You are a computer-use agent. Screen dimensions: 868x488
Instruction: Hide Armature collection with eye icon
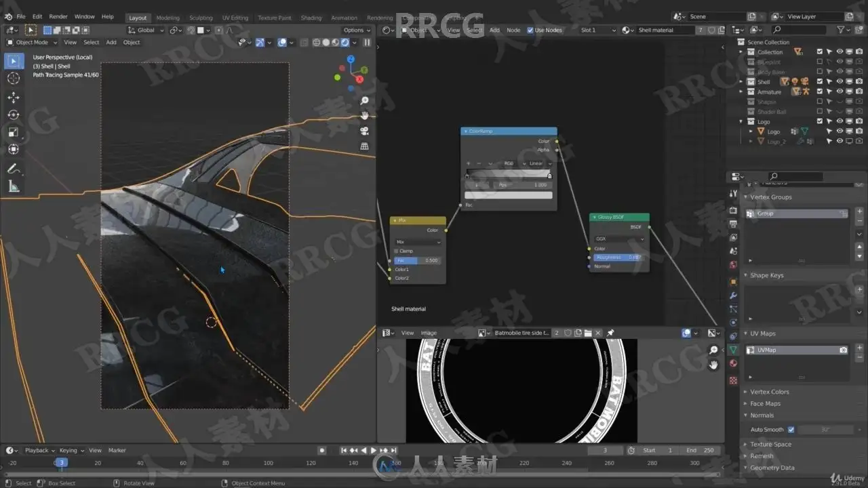point(840,91)
